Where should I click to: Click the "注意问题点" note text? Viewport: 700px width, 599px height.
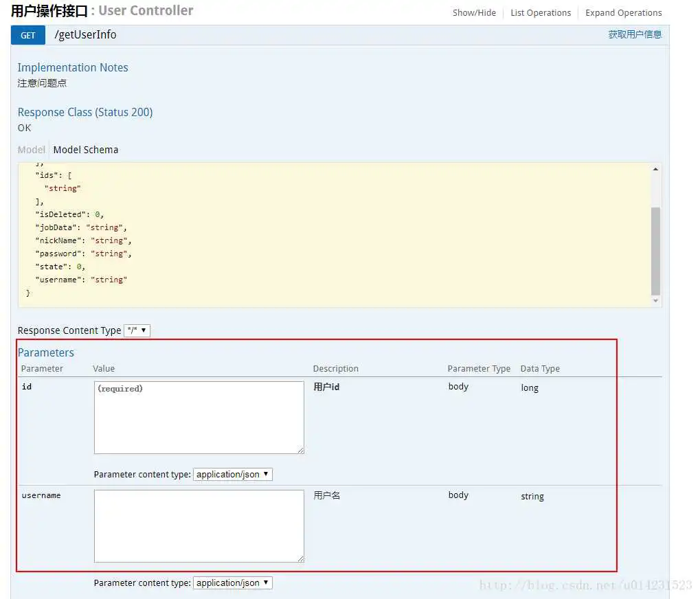[x=42, y=83]
